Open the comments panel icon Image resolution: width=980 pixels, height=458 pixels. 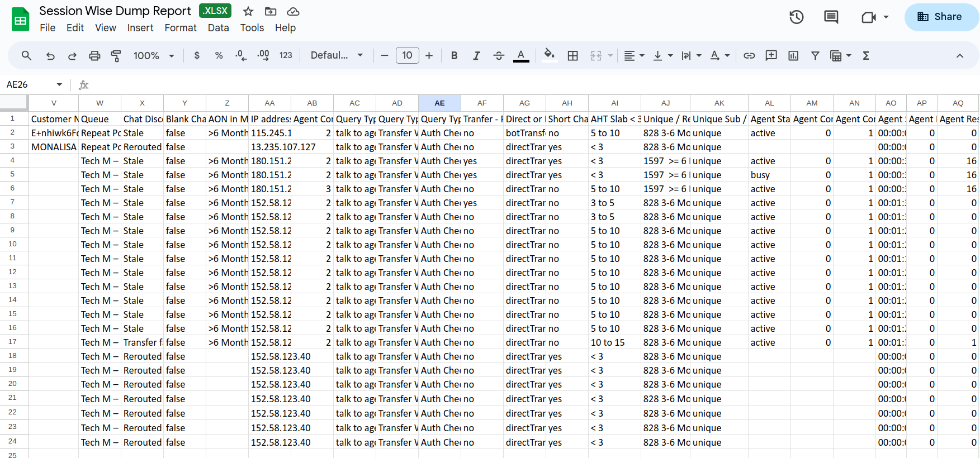831,17
